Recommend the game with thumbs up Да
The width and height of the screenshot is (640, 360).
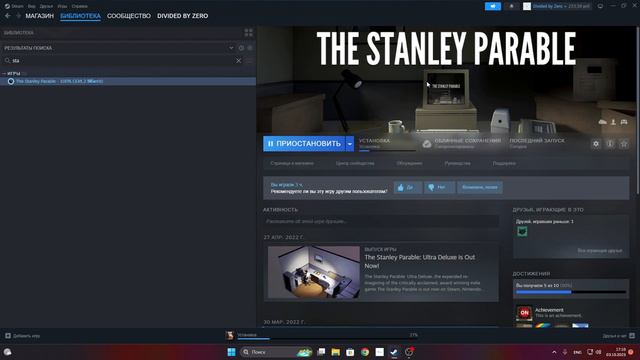point(408,187)
